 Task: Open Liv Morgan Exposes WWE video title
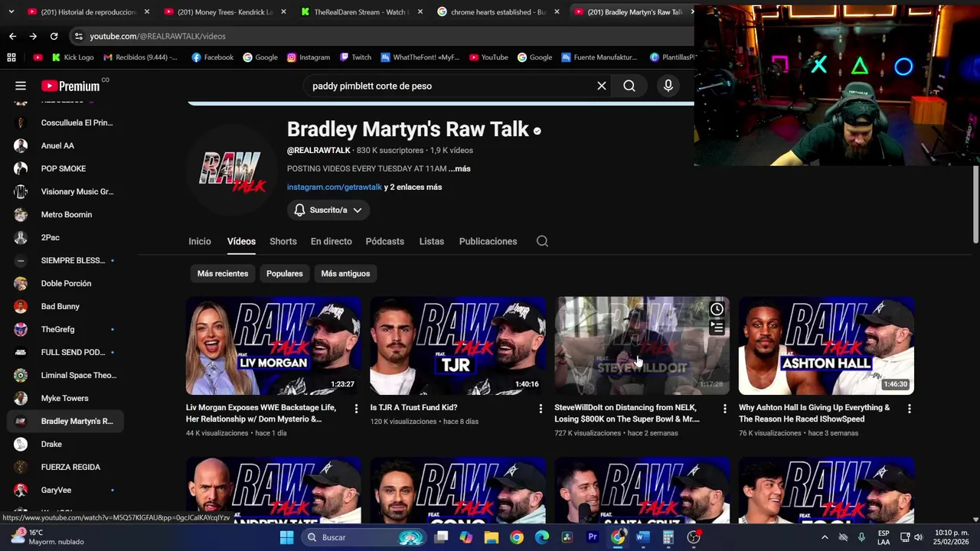(x=262, y=413)
